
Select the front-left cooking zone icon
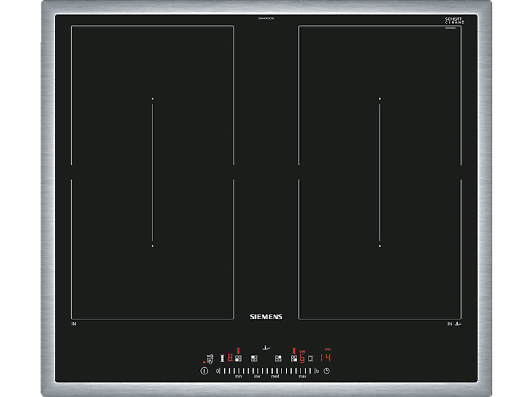click(239, 358)
